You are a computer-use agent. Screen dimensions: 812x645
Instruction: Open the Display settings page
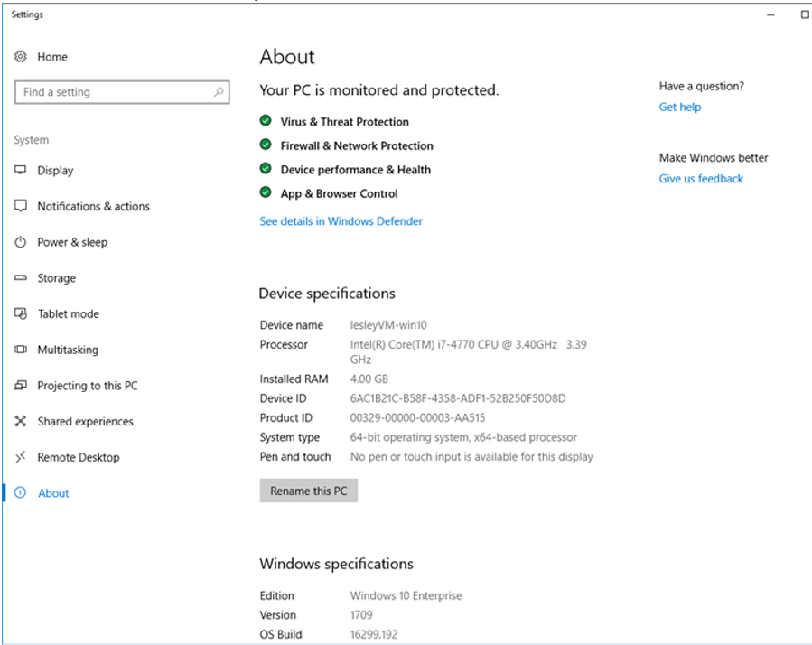[55, 171]
